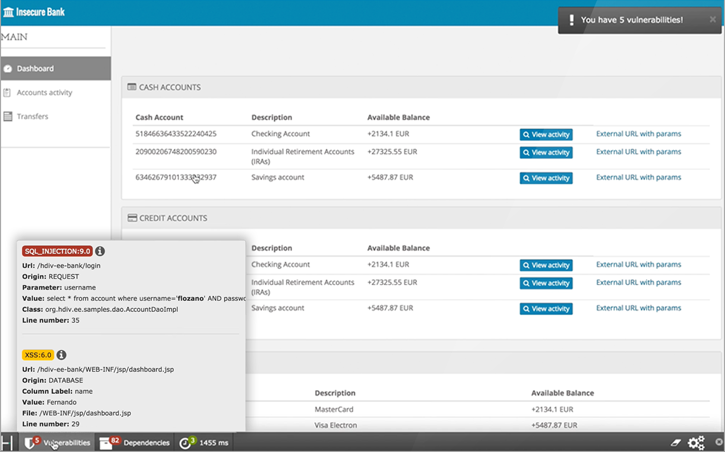Image resolution: width=725 pixels, height=452 pixels.
Task: Click the Dependencies box icon with badge 82
Action: point(109,442)
